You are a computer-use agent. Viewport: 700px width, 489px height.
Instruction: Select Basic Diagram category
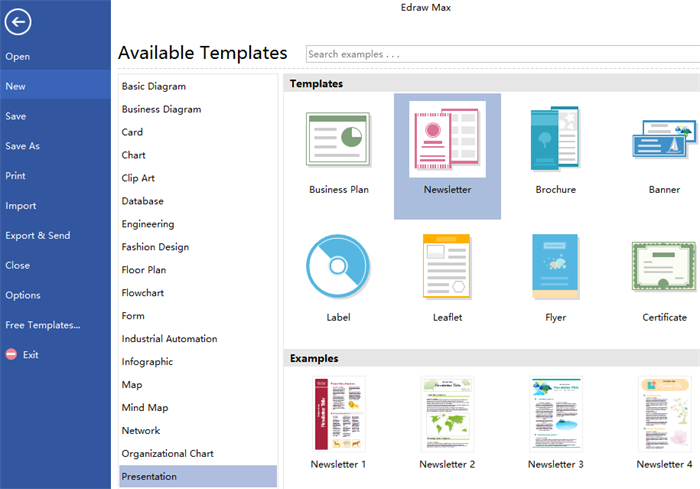click(154, 86)
